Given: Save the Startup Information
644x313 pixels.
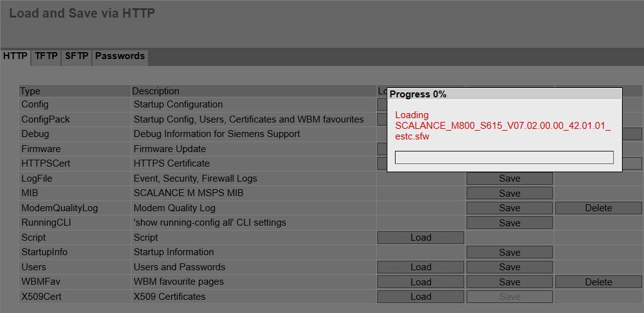Looking at the screenshot, I should click(x=509, y=252).
